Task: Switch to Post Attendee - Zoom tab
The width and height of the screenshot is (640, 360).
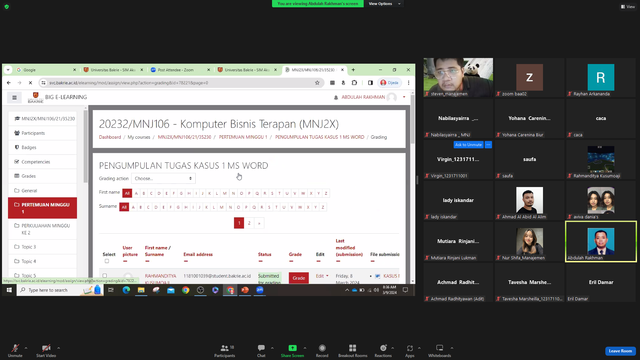Action: pyautogui.click(x=180, y=70)
